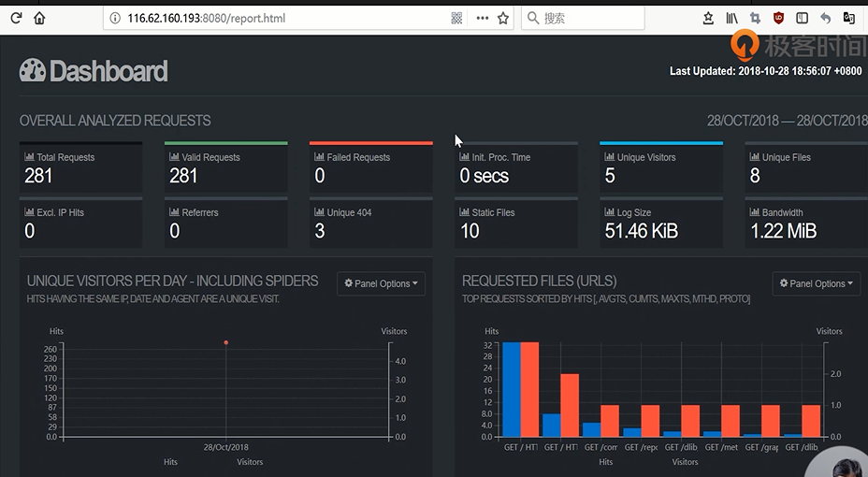Click the Overall Analyzed Requests heading
868x477 pixels.
coord(115,121)
